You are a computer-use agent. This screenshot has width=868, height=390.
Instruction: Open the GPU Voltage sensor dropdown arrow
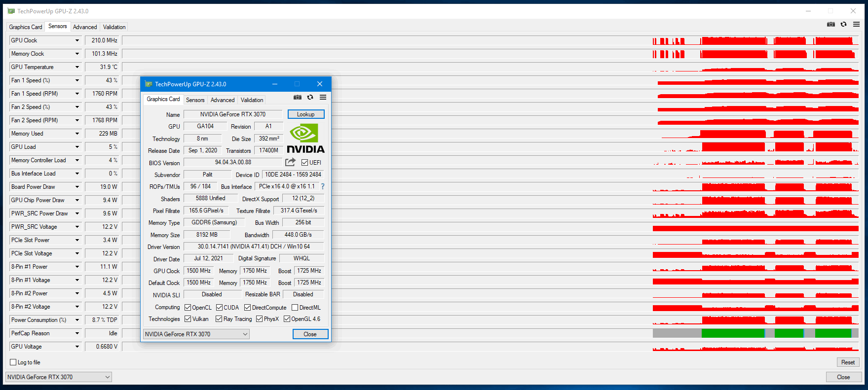77,347
